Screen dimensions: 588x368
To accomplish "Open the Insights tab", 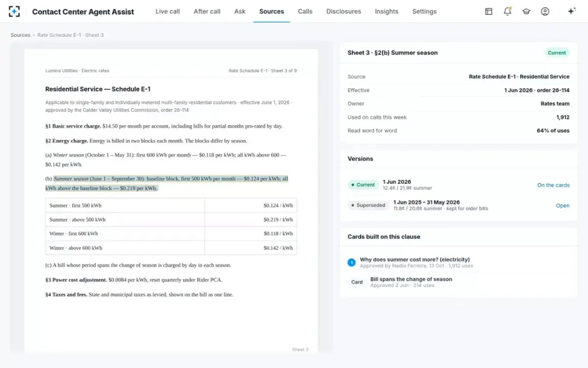I will point(387,11).
